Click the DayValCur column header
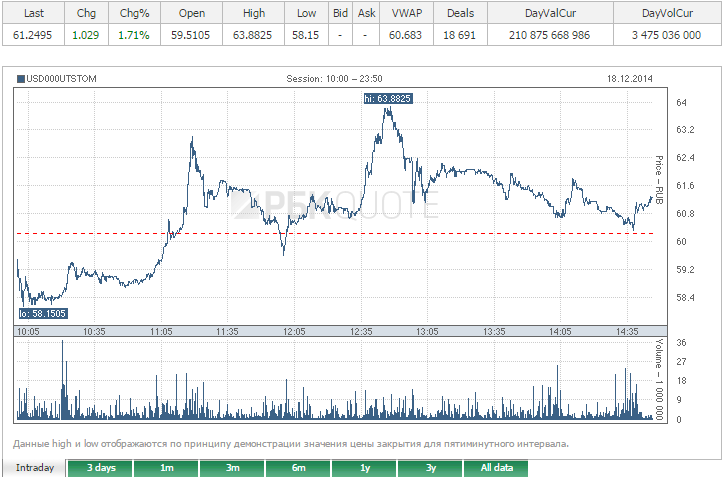The image size is (724, 477). (x=549, y=13)
